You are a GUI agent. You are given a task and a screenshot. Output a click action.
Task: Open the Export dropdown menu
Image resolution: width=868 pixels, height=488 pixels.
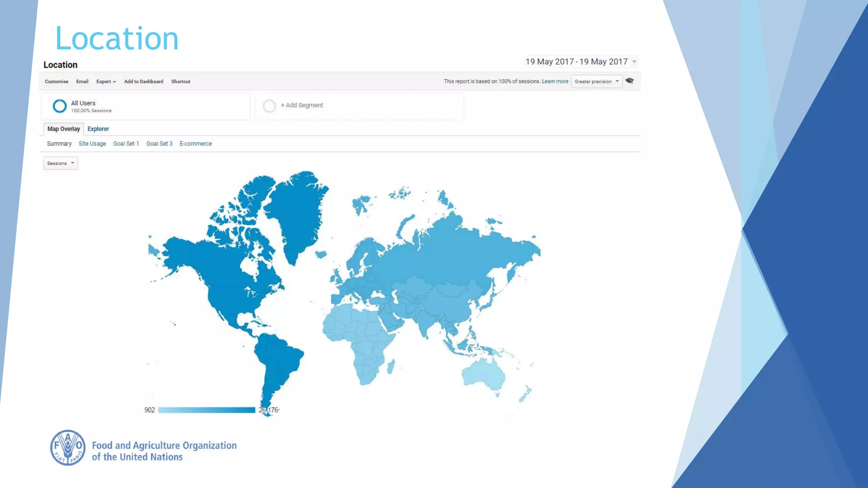point(106,81)
